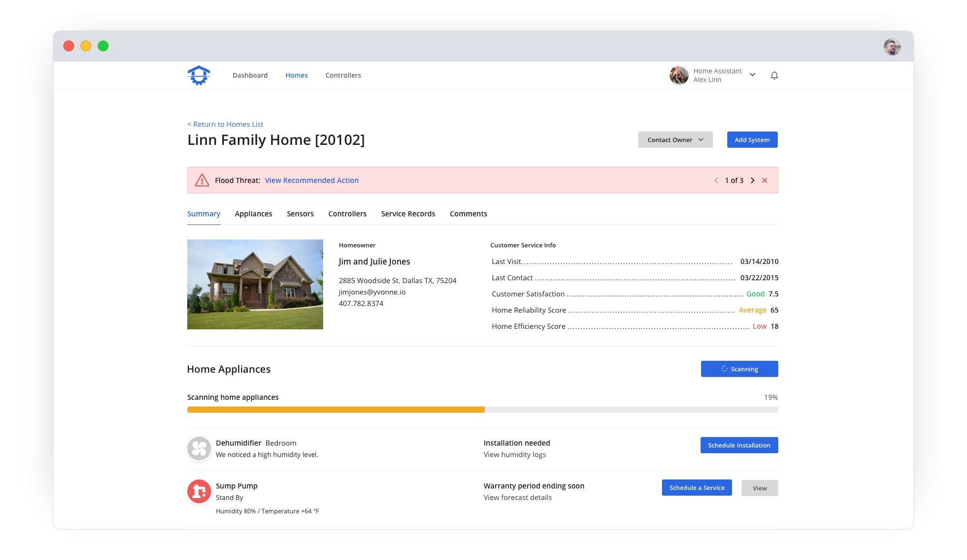Viewport: 967px width, 560px height.
Task: Click the email jimjones@yvonne.io
Action: click(x=372, y=292)
